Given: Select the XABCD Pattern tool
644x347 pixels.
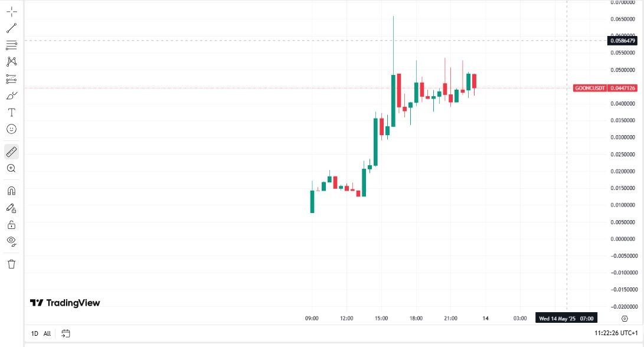Looking at the screenshot, I should click(11, 61).
